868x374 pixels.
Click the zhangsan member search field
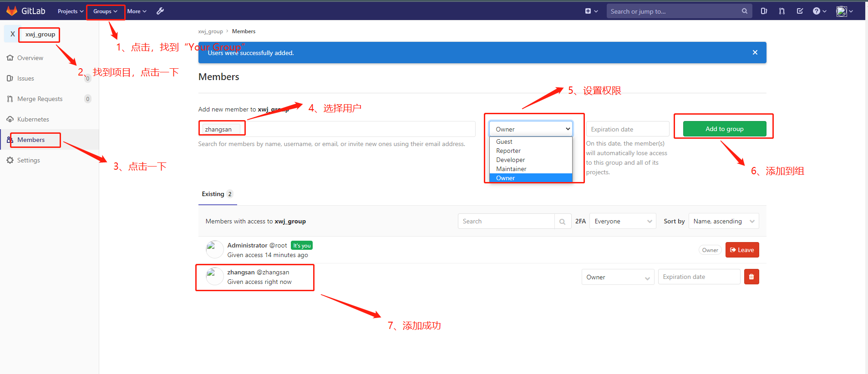coord(337,129)
